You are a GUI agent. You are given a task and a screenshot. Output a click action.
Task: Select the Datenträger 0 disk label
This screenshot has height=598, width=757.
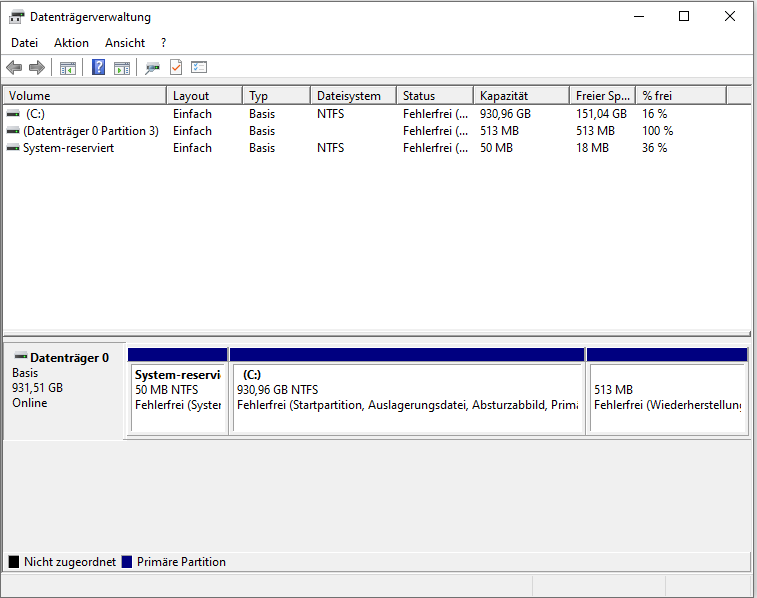click(x=69, y=358)
